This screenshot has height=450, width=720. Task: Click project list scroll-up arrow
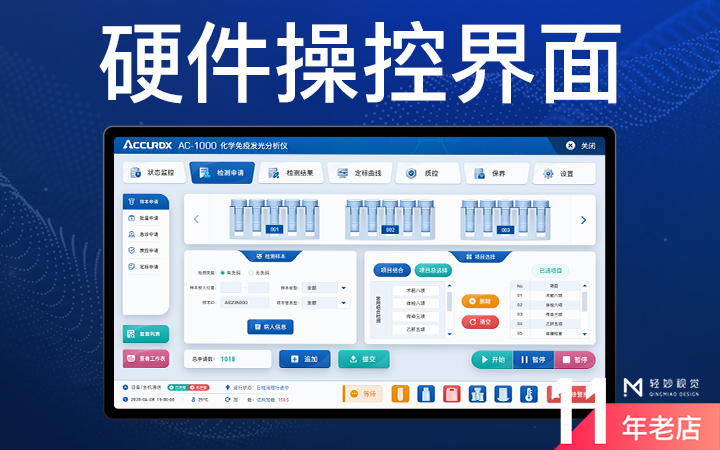tap(450, 286)
